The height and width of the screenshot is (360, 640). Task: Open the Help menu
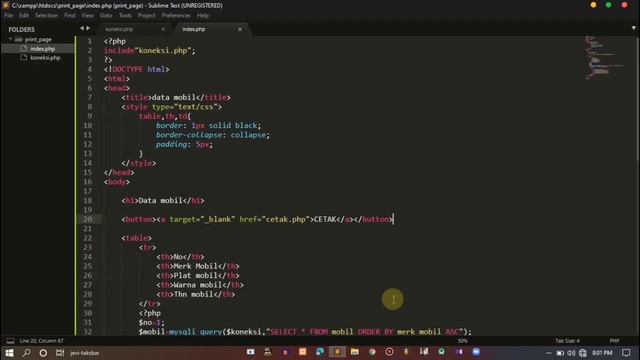point(203,16)
